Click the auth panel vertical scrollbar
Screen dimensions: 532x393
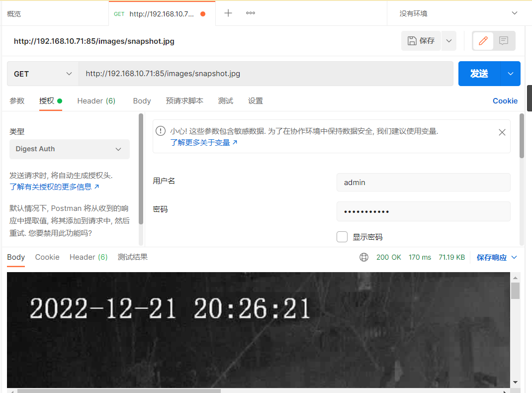[522, 136]
